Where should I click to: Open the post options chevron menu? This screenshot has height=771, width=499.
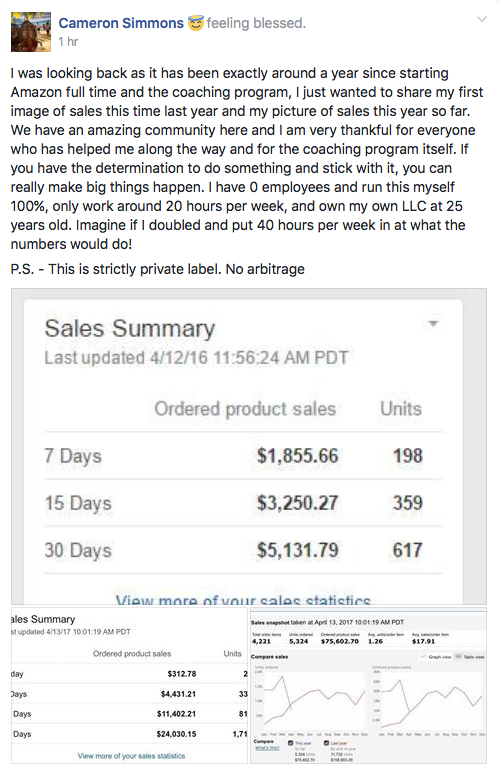coord(482,20)
